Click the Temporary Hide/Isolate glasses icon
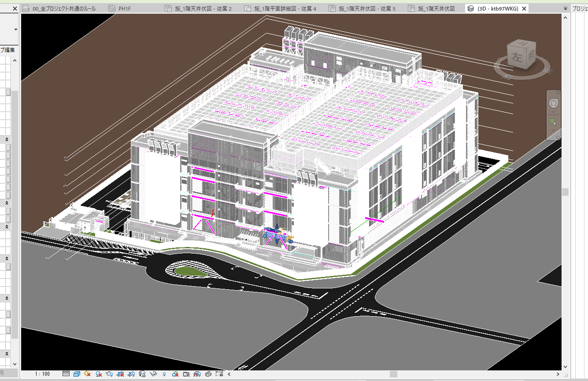 [x=153, y=374]
